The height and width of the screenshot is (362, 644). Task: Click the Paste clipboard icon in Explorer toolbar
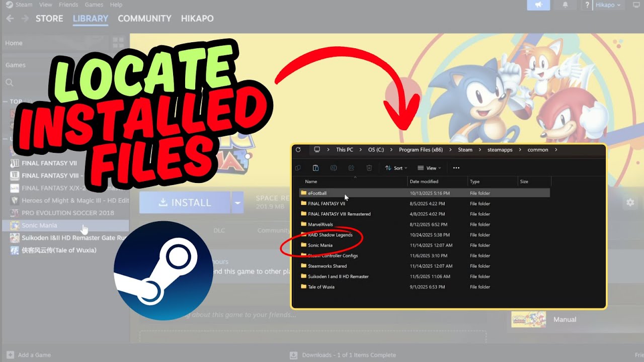tap(315, 168)
